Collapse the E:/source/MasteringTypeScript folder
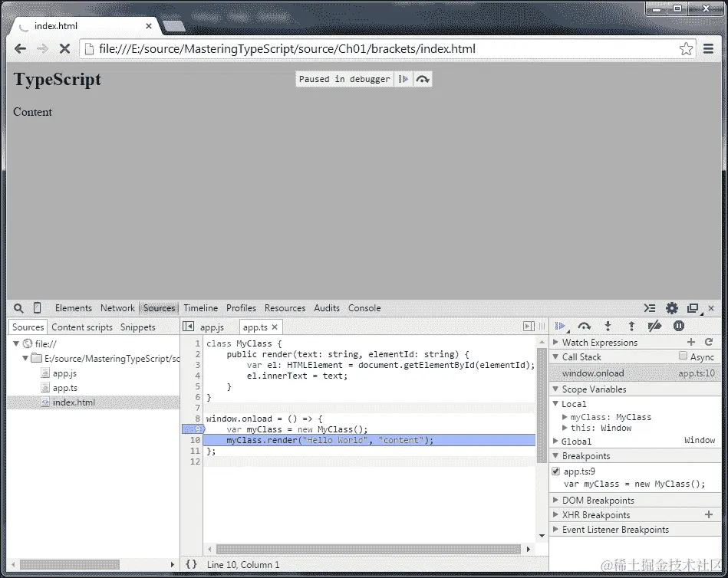This screenshot has height=578, width=728. pyautogui.click(x=25, y=358)
